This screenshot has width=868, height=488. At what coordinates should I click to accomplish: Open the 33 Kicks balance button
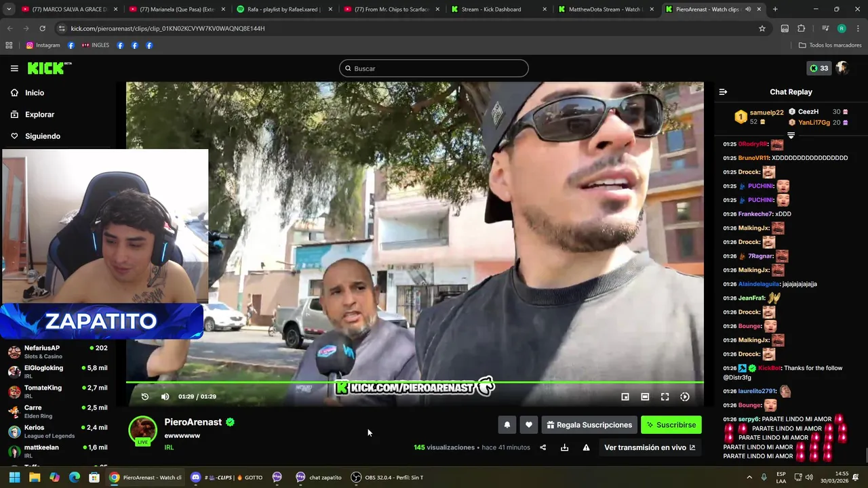[818, 68]
